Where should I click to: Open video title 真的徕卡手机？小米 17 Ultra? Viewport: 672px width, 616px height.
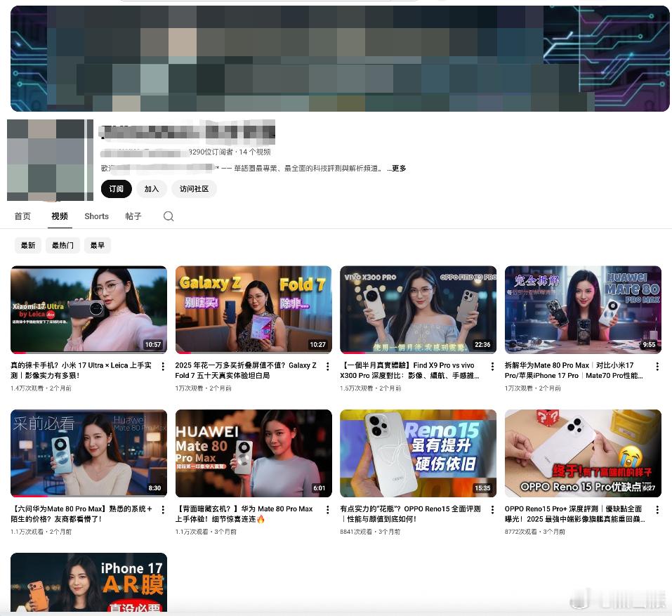(x=81, y=370)
